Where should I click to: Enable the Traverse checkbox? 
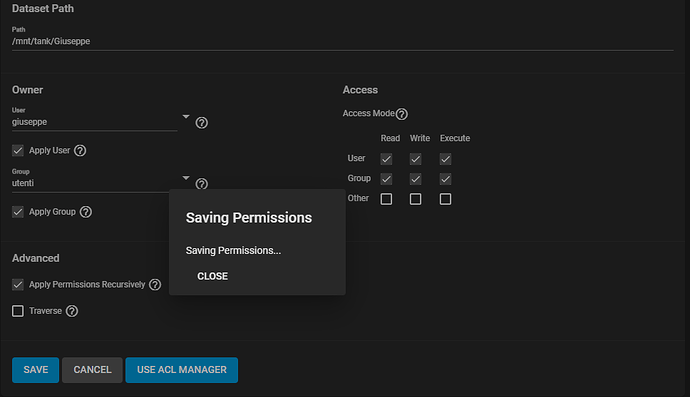18,311
